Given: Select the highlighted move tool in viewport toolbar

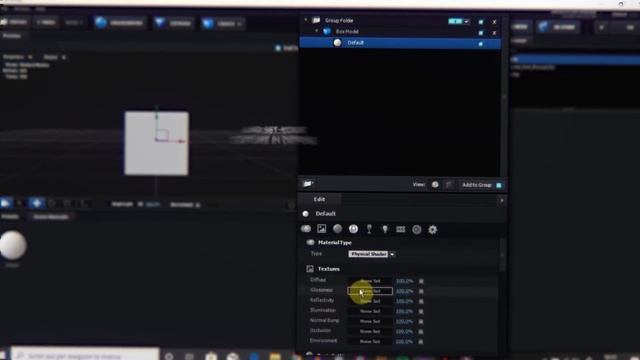Looking at the screenshot, I should click(x=37, y=203).
